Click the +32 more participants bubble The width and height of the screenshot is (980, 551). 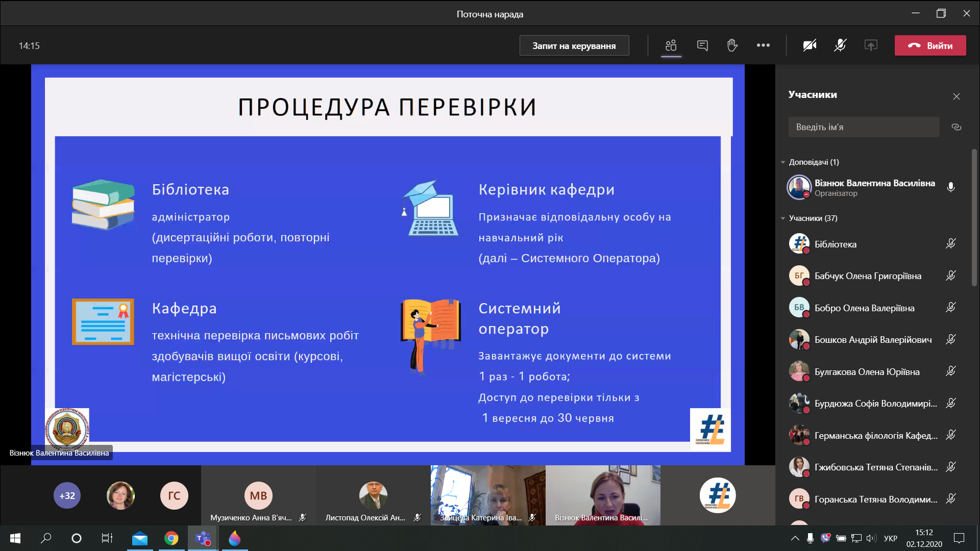67,495
